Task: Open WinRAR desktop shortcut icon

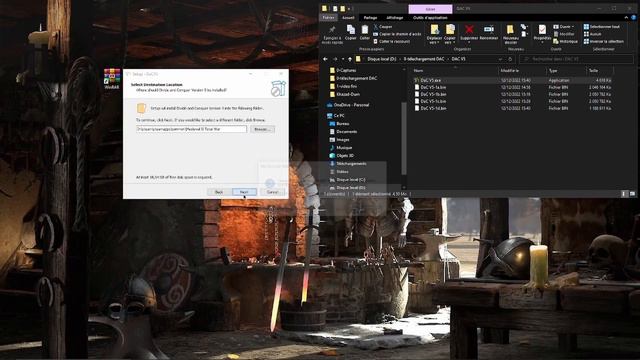Action: (112, 79)
